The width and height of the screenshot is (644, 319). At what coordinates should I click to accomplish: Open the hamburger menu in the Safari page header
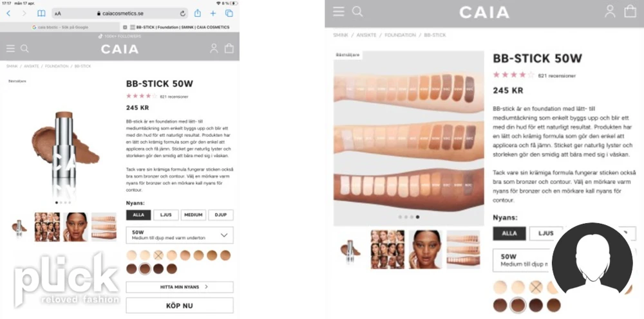[x=10, y=49]
